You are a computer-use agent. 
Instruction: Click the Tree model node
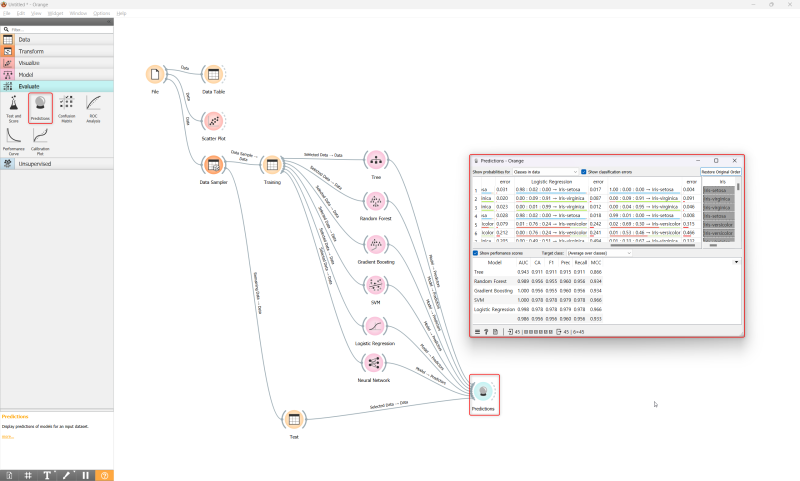(x=376, y=160)
